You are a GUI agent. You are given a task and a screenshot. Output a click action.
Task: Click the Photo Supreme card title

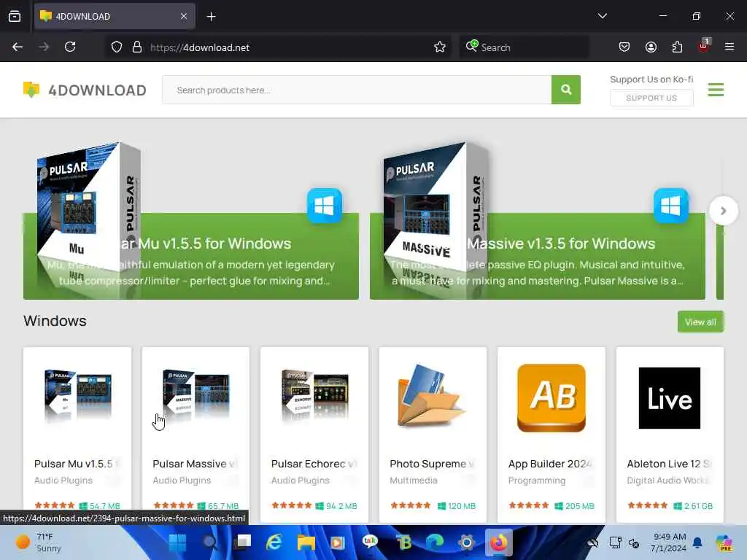click(x=432, y=464)
